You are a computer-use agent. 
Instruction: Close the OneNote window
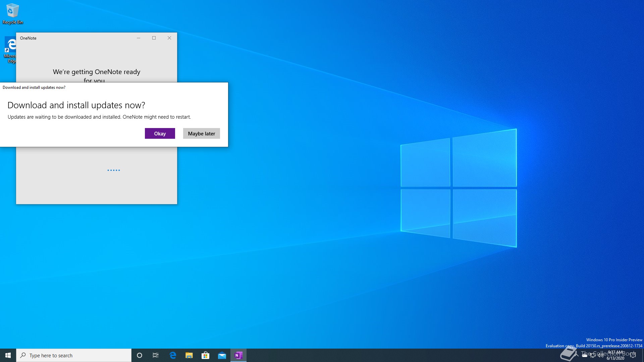pyautogui.click(x=169, y=38)
